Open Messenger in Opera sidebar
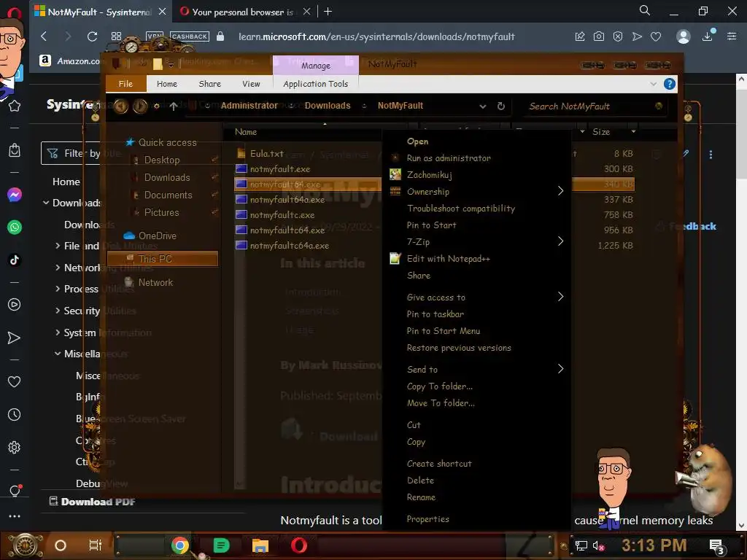 [x=15, y=195]
